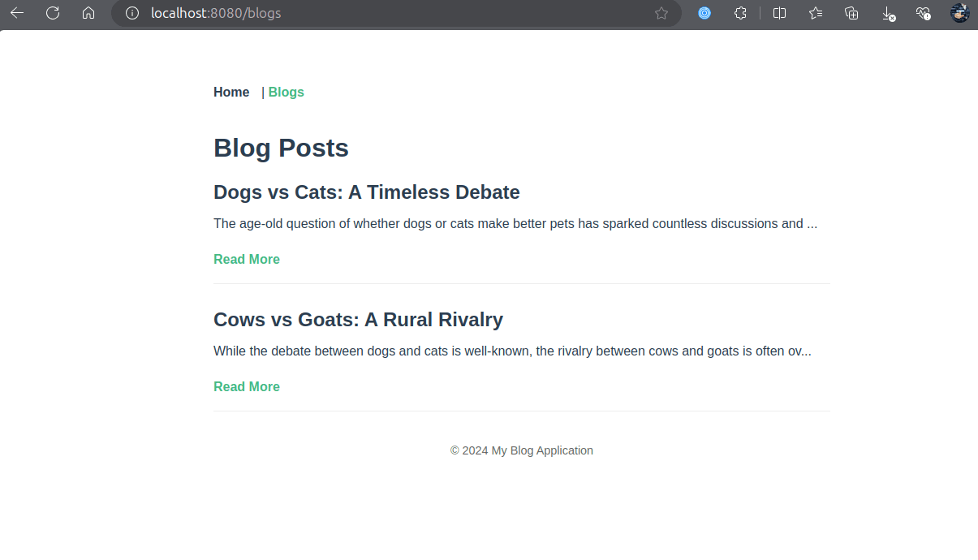Enable split screen view icon
978x560 pixels.
(x=780, y=13)
